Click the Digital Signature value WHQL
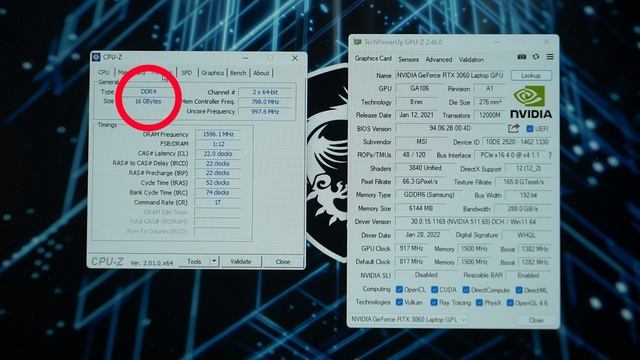 pyautogui.click(x=527, y=236)
